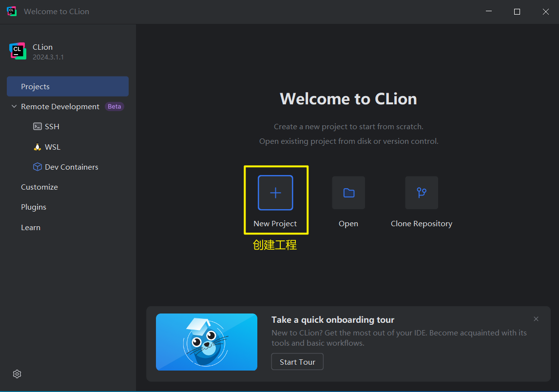Select the SSH terminal icon
Viewport: 559px width, 392px height.
click(x=38, y=126)
